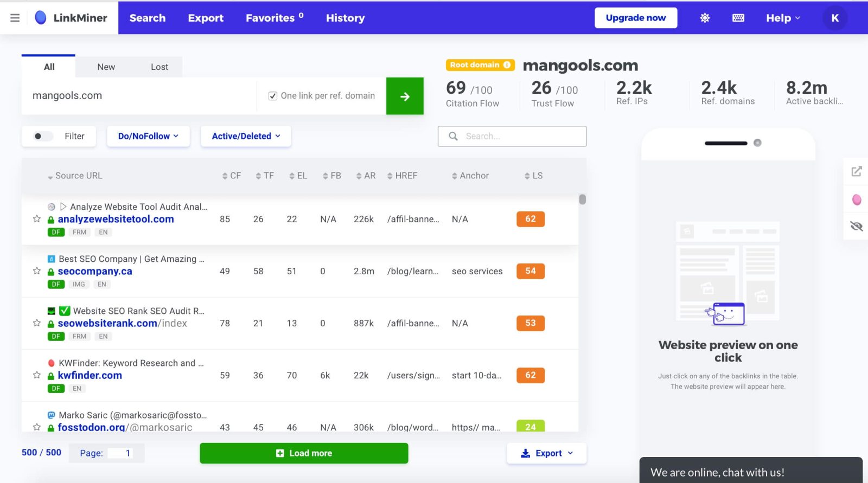Click the IMG tag under seocompany.ca
The width and height of the screenshot is (868, 483).
point(79,284)
